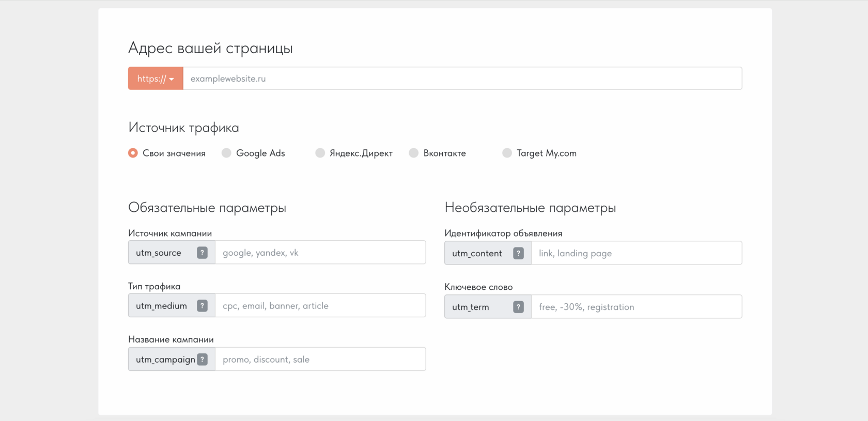Screen dimensions: 868x421
Task: Click the utm_medium help question icon
Action: (202, 306)
